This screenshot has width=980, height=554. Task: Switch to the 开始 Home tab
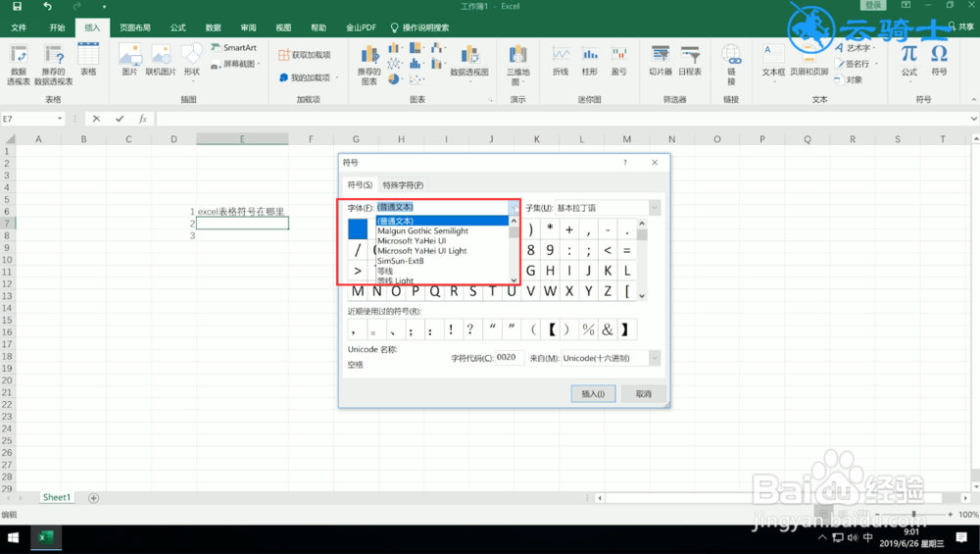pos(57,27)
